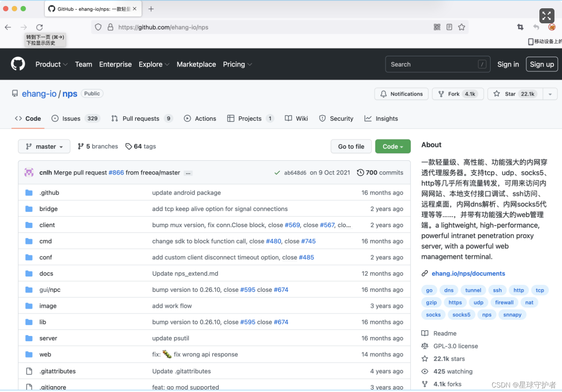
Task: Click Sign in link
Action: click(x=508, y=64)
